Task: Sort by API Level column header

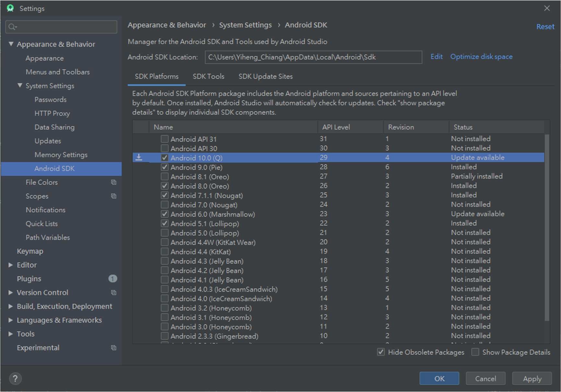Action: pos(350,127)
